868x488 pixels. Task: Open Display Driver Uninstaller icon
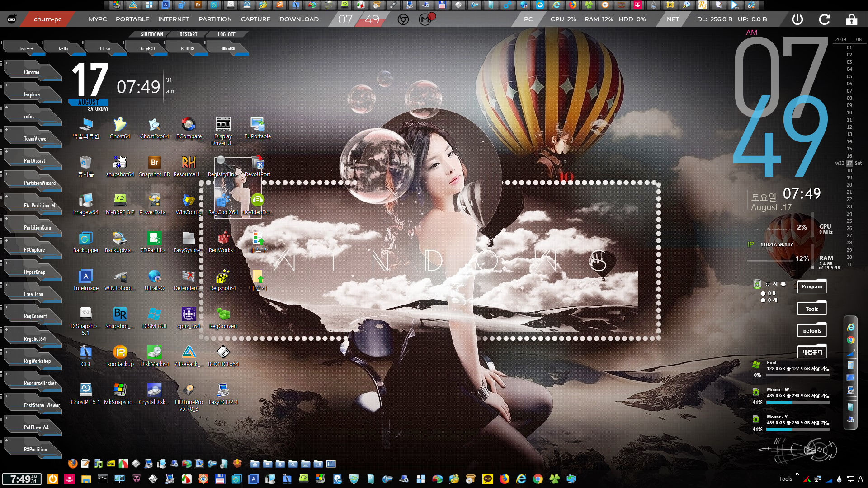tap(223, 131)
